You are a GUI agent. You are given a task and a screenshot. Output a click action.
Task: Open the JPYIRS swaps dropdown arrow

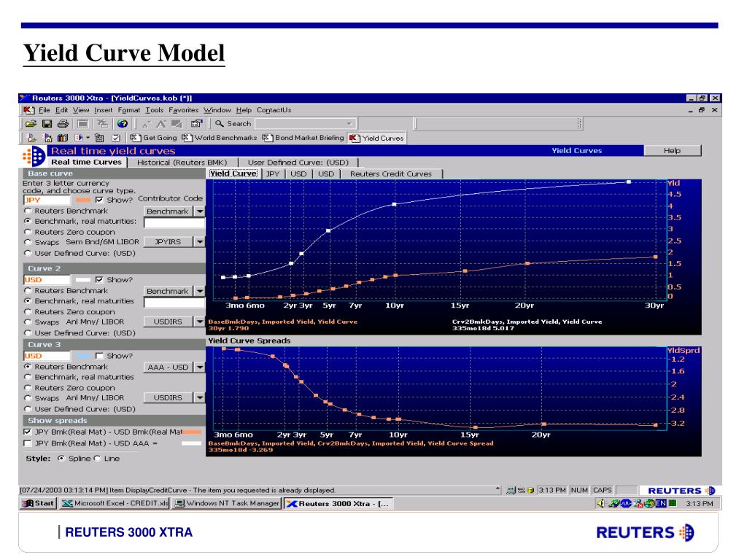coord(200,242)
